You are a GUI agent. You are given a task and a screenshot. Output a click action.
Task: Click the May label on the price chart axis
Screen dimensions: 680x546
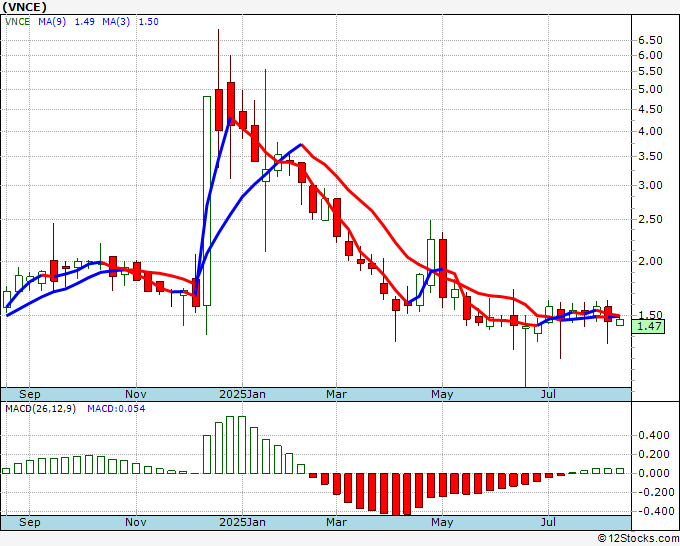[x=442, y=394]
